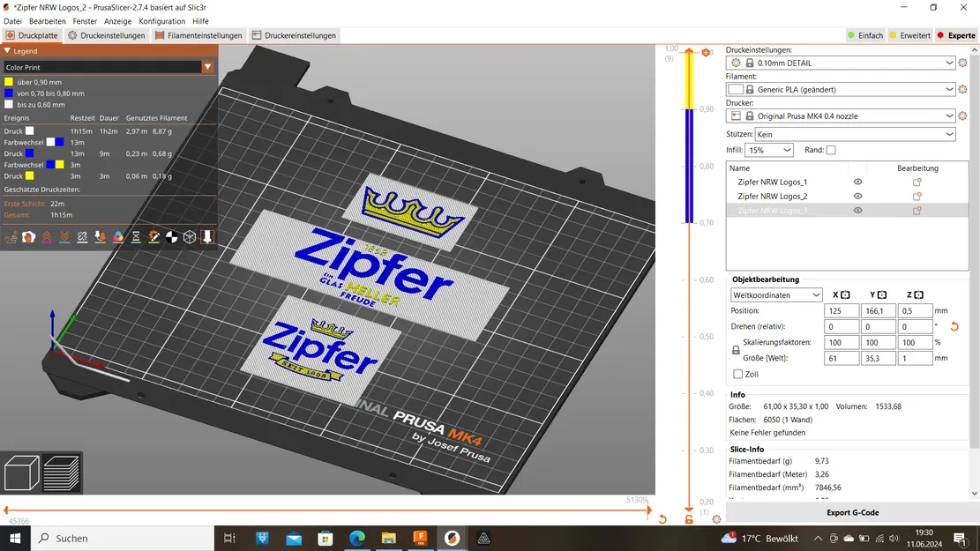Switch to Druckereinstellungen tab
This screenshot has width=980, height=551.
[x=295, y=35]
